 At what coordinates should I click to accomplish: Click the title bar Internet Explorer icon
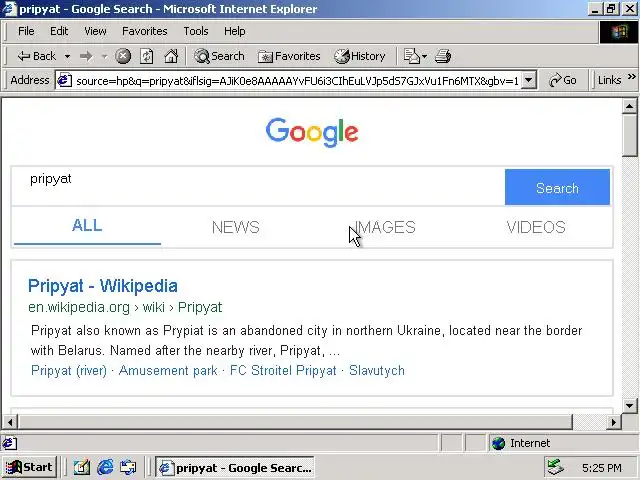pyautogui.click(x=10, y=9)
